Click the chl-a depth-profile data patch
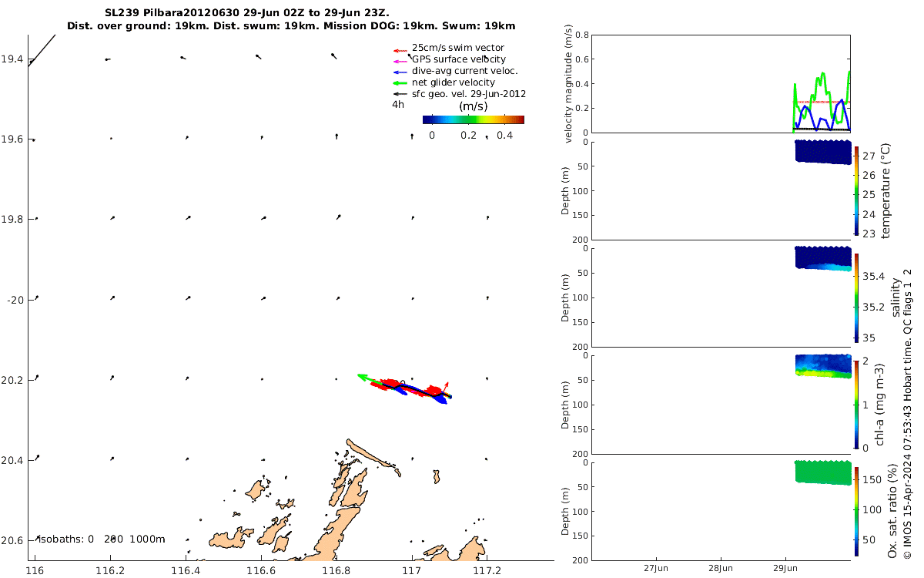924x578 pixels. point(823,366)
